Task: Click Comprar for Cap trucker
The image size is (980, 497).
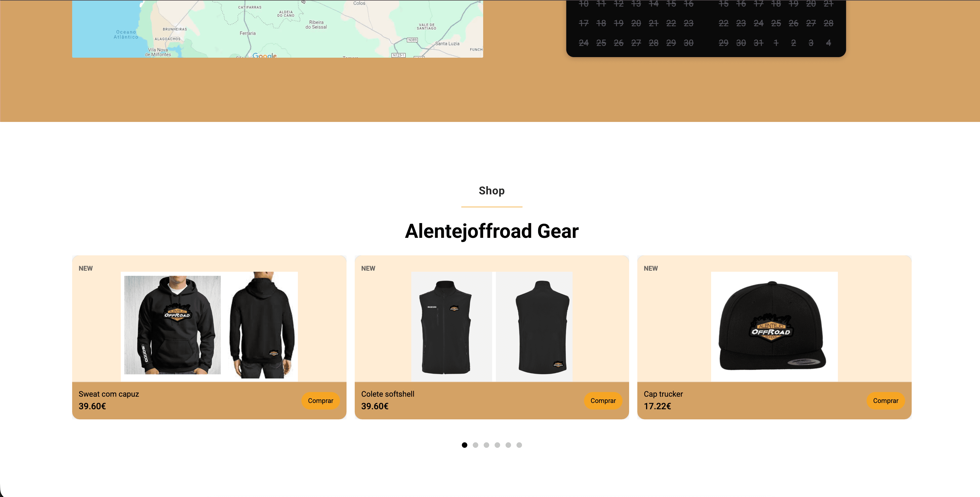Action: (886, 401)
